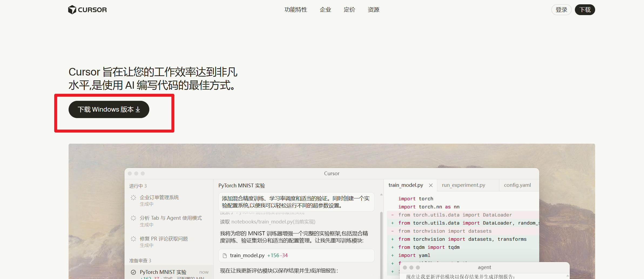Click the now timestamp on PyTorch task
Viewport: 644px width, 279px height.
(x=204, y=272)
